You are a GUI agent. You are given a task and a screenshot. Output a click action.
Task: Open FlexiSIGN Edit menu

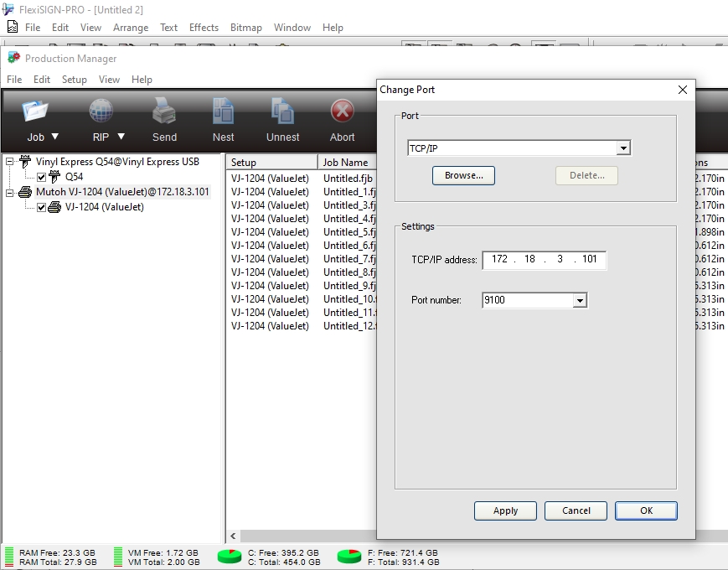coord(60,28)
